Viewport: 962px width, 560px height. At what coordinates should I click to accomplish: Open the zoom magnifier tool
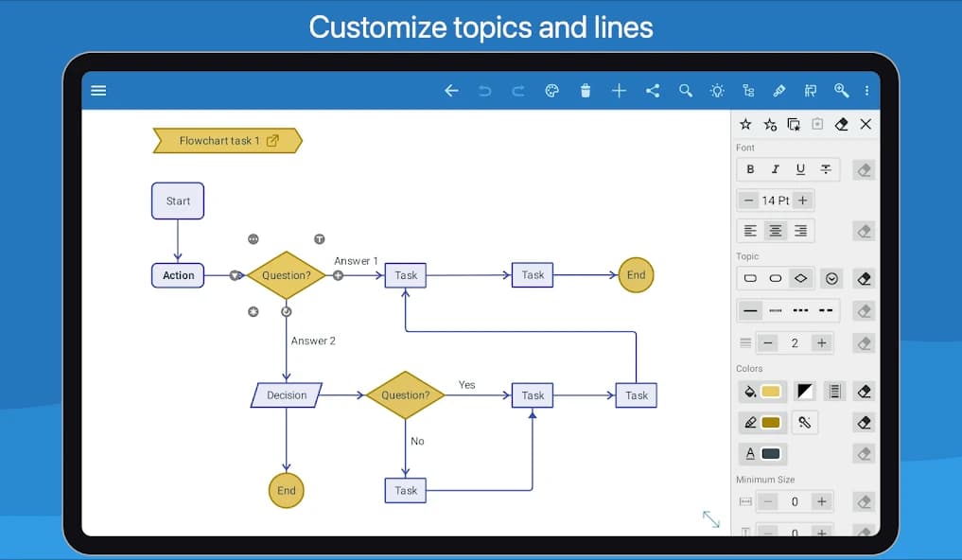(x=841, y=90)
